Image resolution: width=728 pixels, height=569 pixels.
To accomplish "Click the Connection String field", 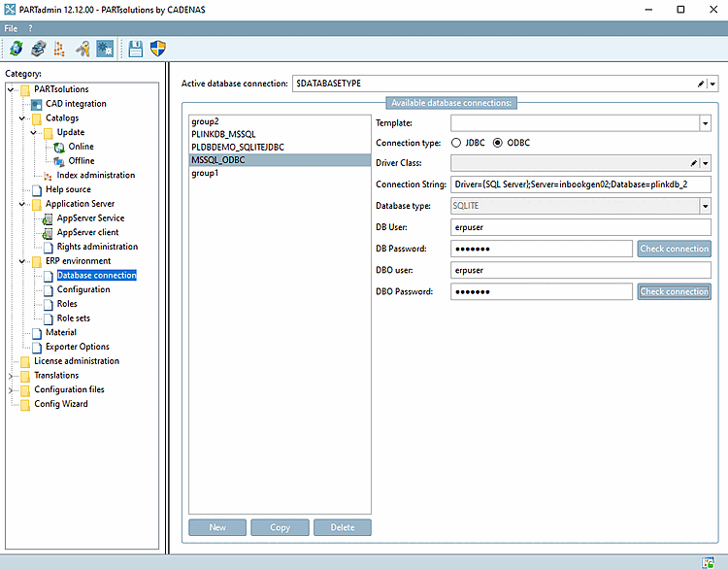I will click(x=580, y=184).
